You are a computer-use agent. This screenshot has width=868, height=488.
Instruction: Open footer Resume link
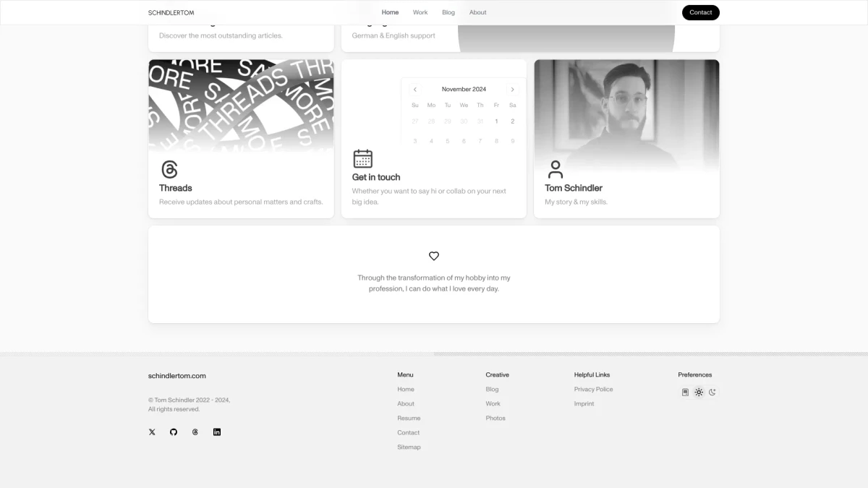409,418
